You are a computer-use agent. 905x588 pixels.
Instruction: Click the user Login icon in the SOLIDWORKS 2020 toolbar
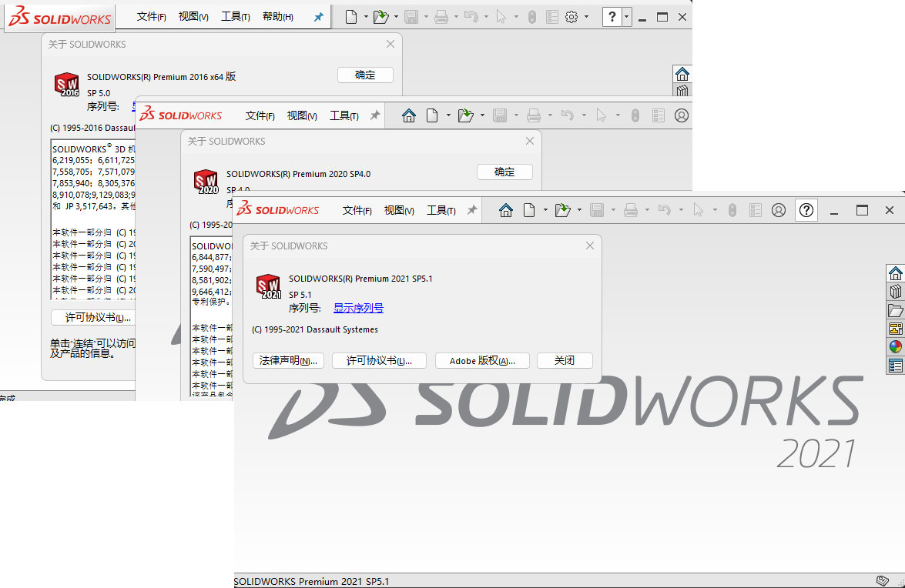click(x=682, y=115)
